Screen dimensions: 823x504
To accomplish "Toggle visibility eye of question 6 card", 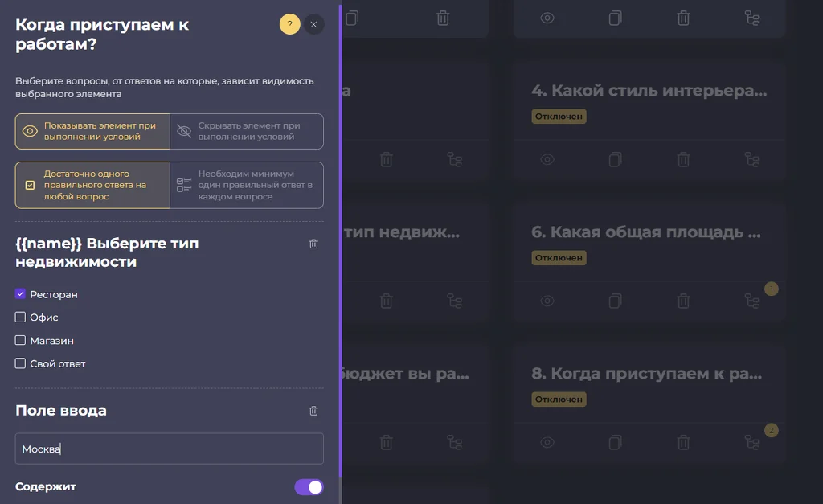I will pyautogui.click(x=547, y=301).
